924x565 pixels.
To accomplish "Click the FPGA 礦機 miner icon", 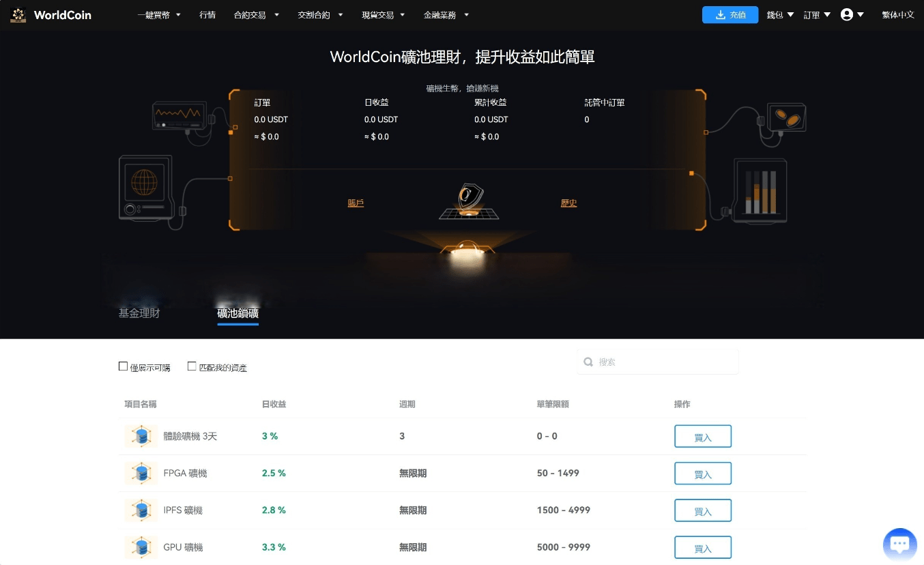I will click(142, 473).
